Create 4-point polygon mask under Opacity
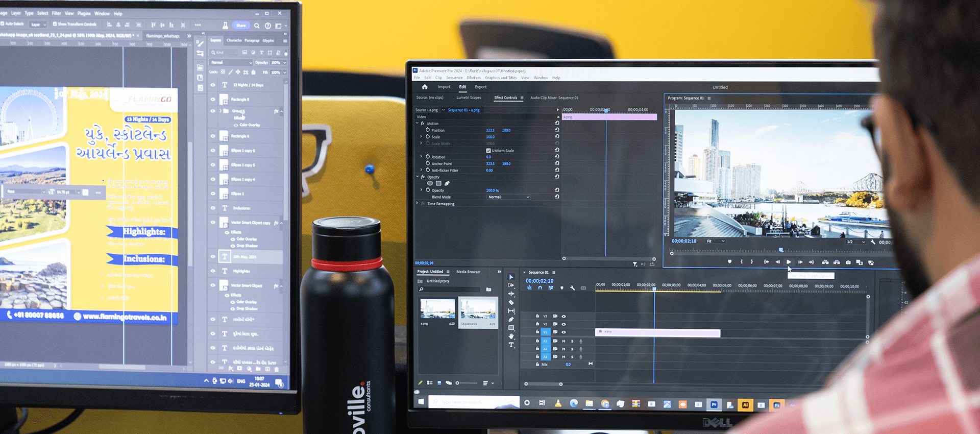The image size is (980, 434). 438,183
